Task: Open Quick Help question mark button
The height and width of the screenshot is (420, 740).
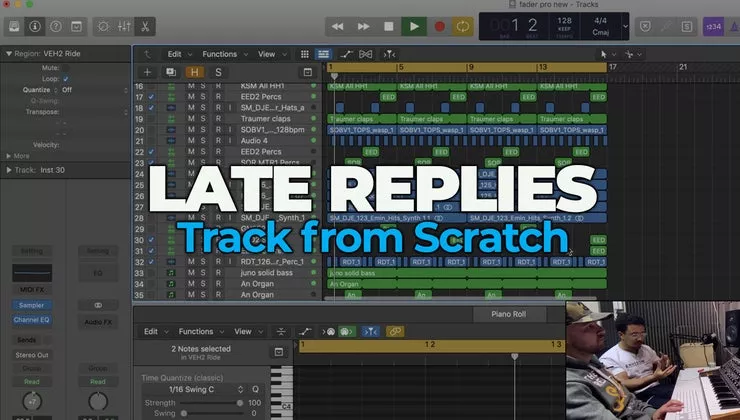Action: pos(56,26)
